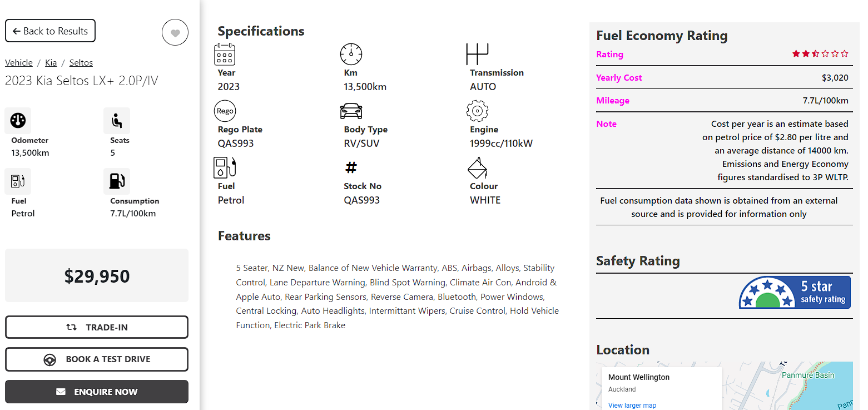Click the Body Type car icon

(x=351, y=111)
